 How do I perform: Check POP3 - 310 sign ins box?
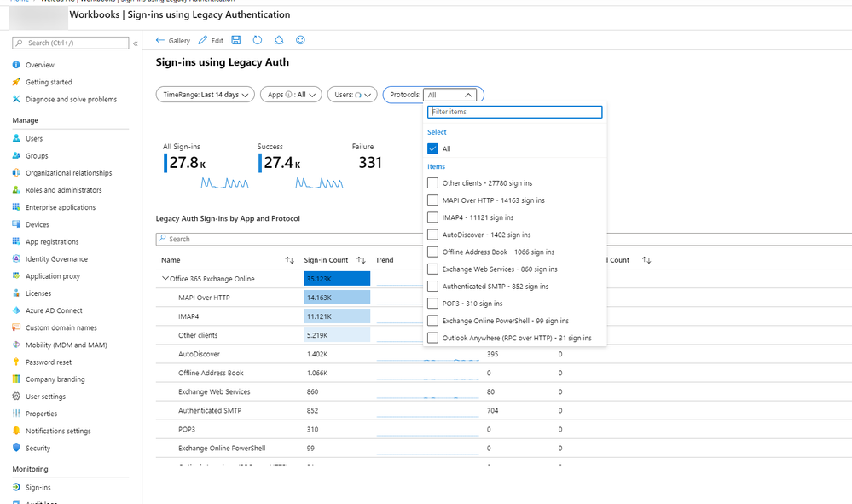pyautogui.click(x=433, y=304)
